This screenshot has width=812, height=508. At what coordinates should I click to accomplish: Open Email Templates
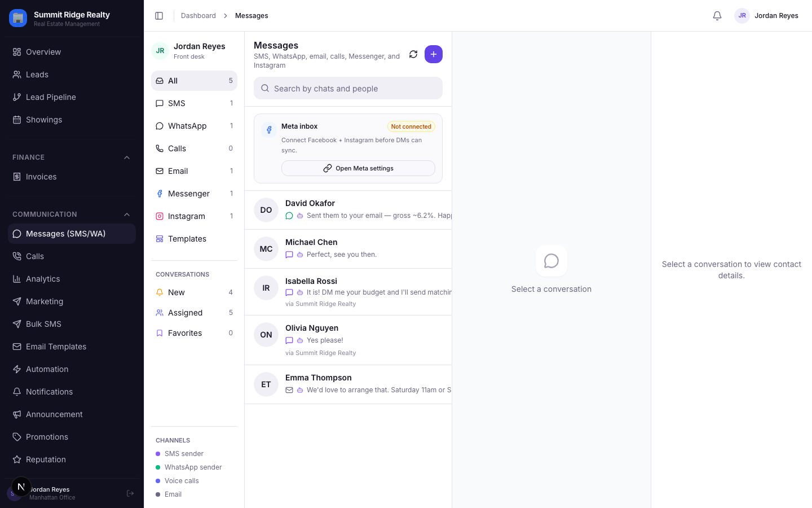point(72,347)
